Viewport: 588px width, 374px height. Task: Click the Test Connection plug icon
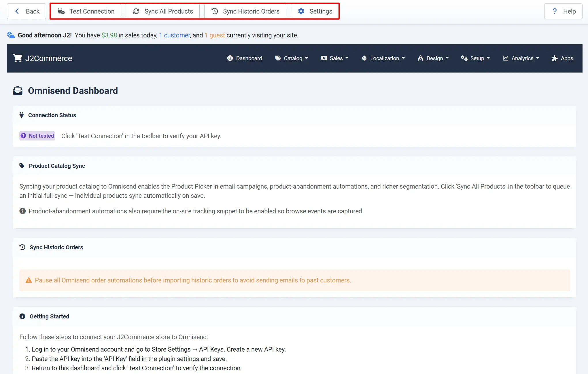pos(61,11)
